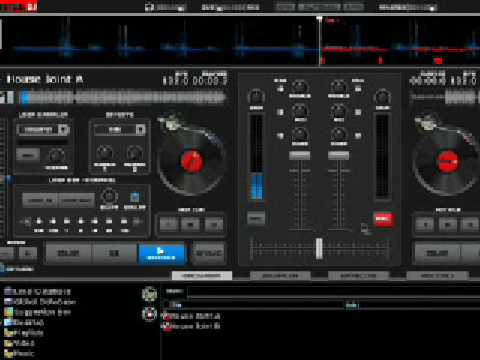
Task: Click the effect Param 2 knob
Action: coord(134,153)
